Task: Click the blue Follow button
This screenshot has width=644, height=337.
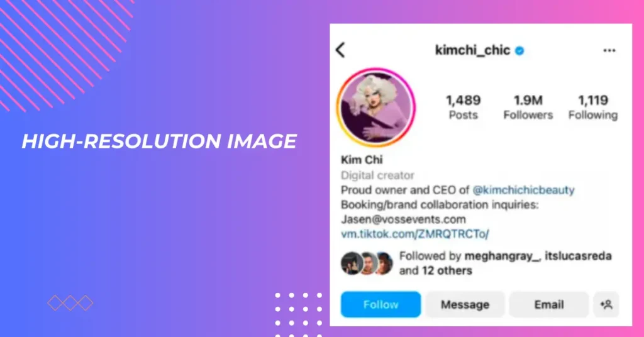Action: pos(380,304)
